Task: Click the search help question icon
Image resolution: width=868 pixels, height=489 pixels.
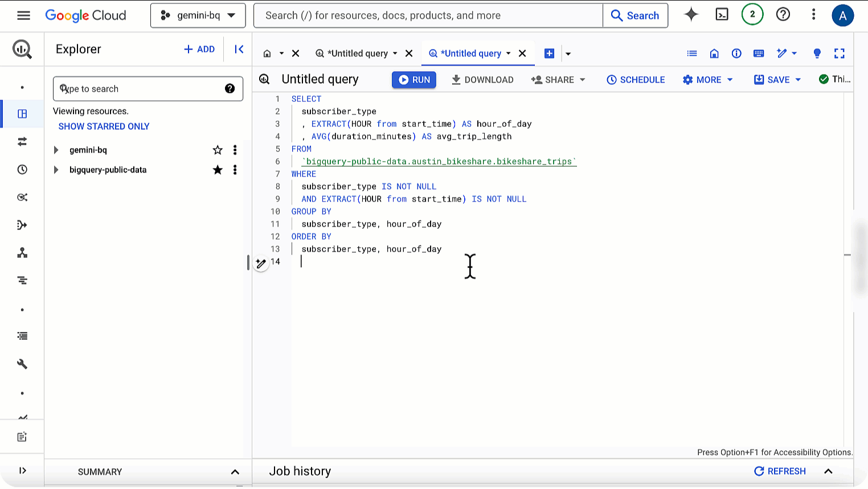Action: pos(230,89)
